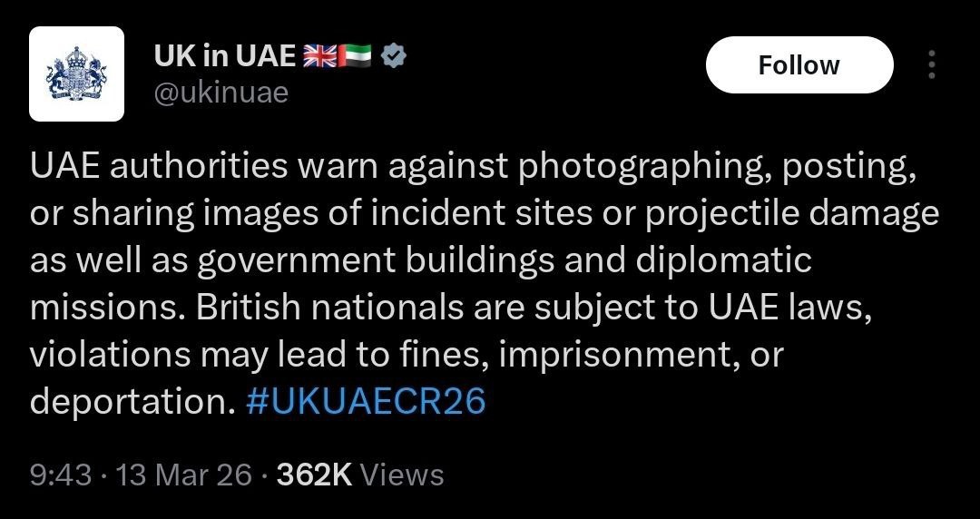Click the Union Jack flag emoji
The image size is (980, 519).
319,57
